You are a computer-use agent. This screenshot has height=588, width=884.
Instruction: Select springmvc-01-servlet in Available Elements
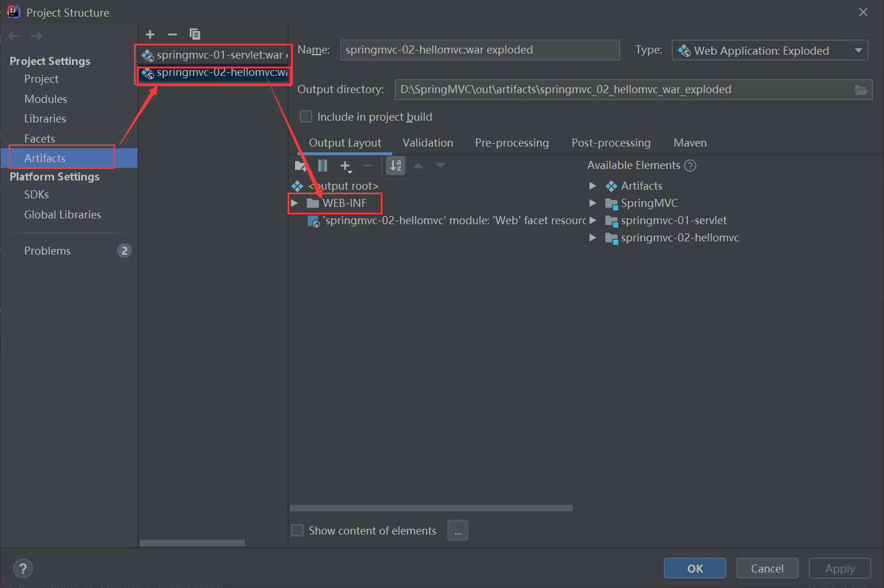pos(673,220)
